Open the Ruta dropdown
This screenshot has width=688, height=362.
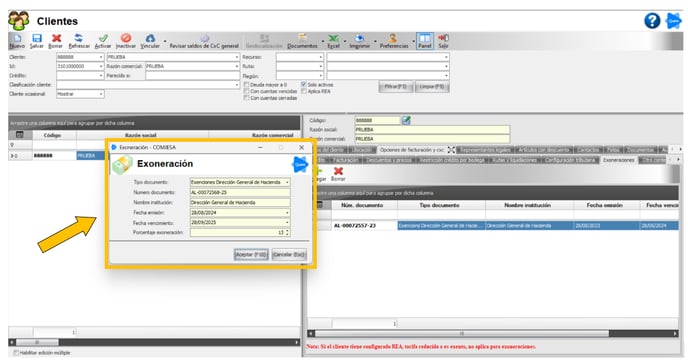pos(321,66)
